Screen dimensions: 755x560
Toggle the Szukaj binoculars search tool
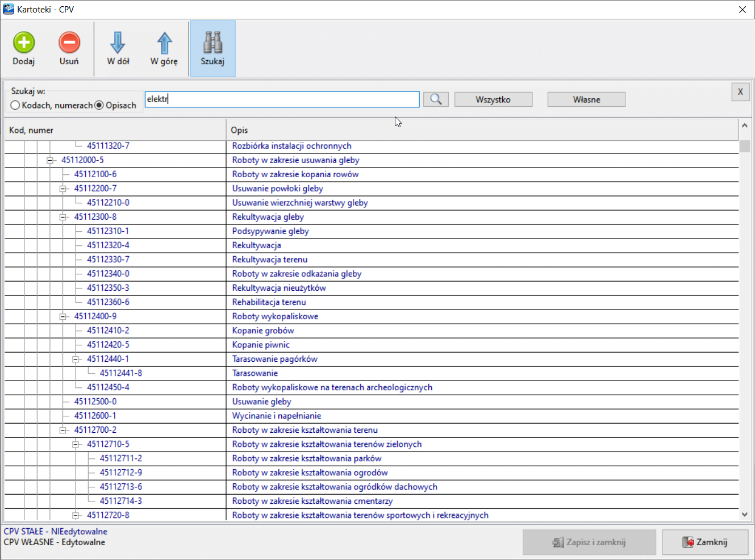(212, 49)
